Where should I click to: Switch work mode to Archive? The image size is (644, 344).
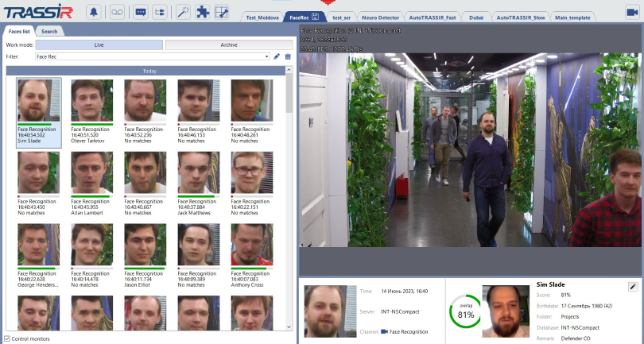pyautogui.click(x=228, y=44)
